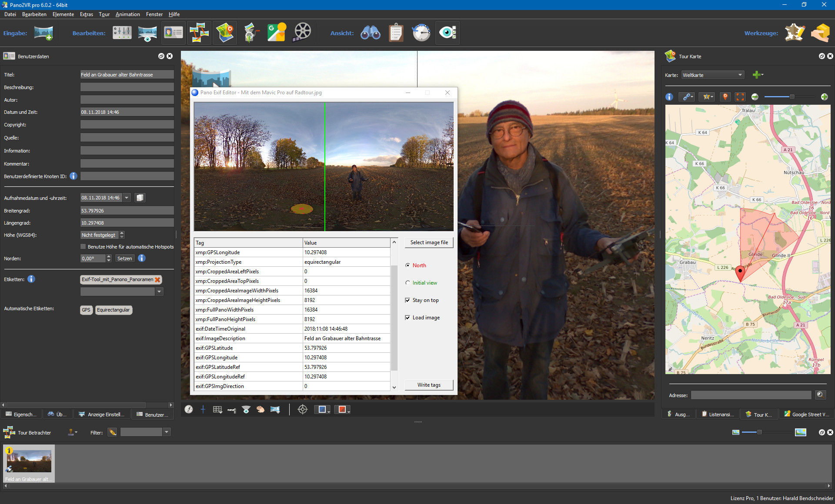Click the Benutzerdaten user data toolbar icon
This screenshot has height=504, width=835.
click(x=173, y=33)
